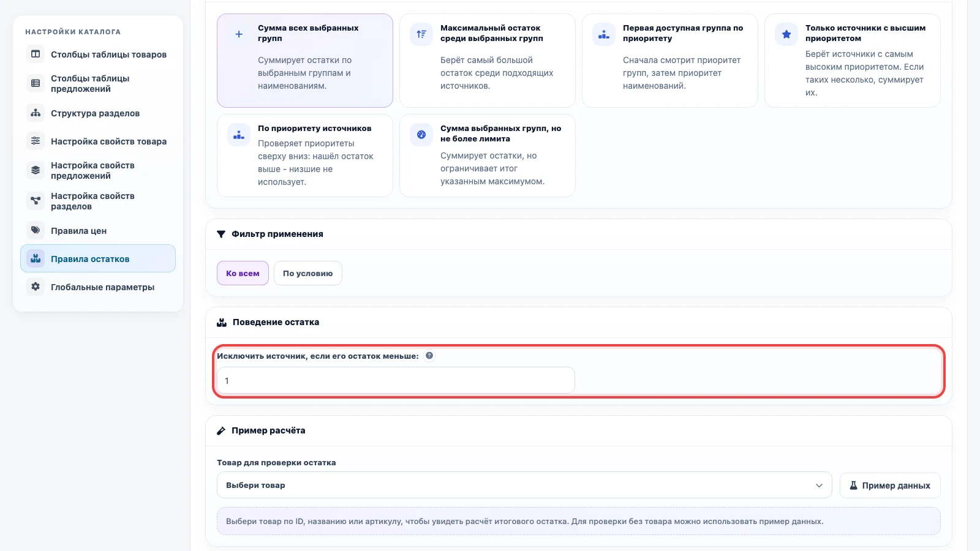980x551 pixels.
Task: Select Сумма выбранных групп, но не более лимита
Action: [488, 156]
